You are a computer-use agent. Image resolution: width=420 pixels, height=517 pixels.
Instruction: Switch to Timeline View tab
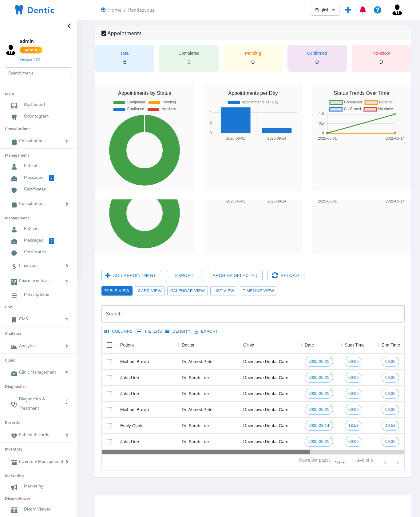pyautogui.click(x=258, y=291)
